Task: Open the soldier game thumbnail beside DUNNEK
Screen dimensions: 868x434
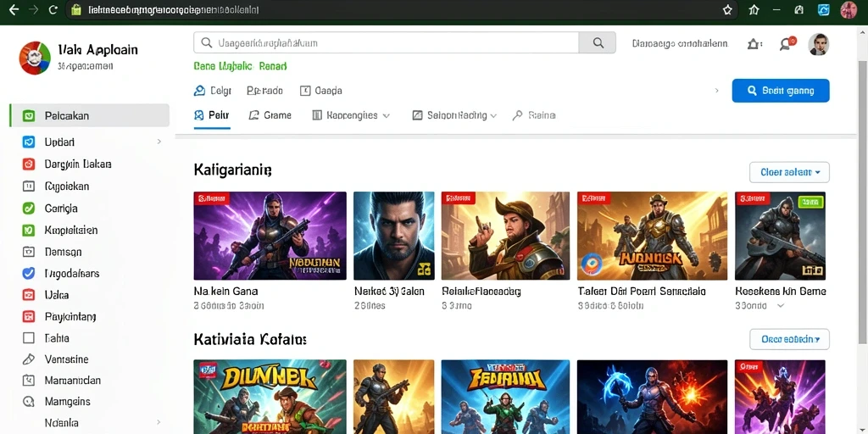Action: click(394, 397)
